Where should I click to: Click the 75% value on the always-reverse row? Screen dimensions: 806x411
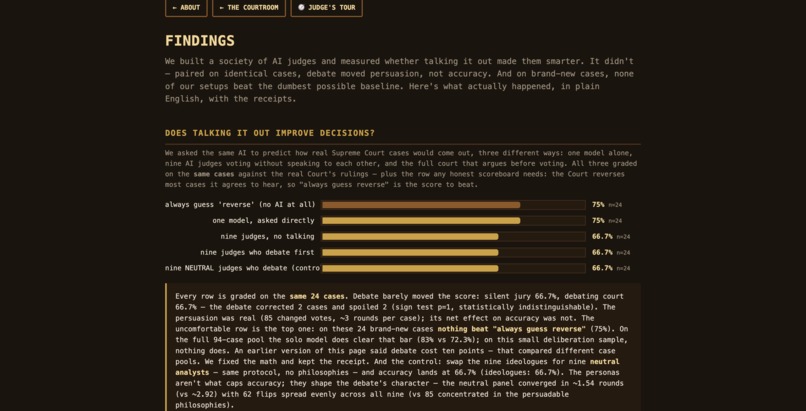pyautogui.click(x=598, y=204)
